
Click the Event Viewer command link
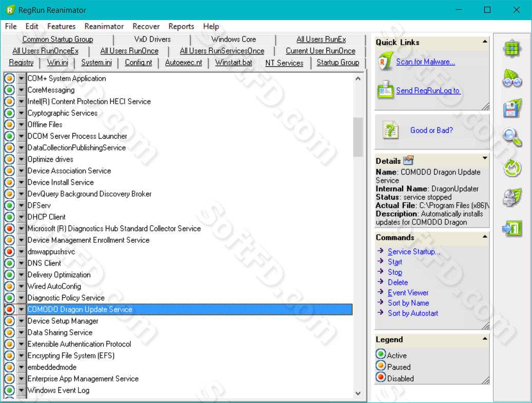pyautogui.click(x=408, y=293)
